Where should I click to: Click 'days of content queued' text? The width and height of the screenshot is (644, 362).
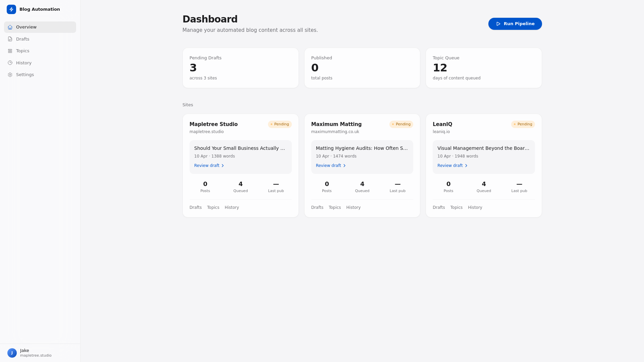pos(457,78)
